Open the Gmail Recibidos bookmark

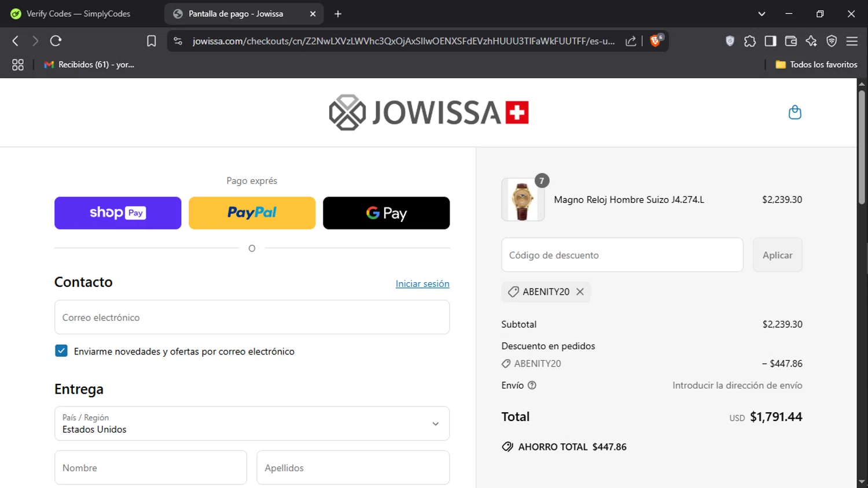(x=89, y=65)
